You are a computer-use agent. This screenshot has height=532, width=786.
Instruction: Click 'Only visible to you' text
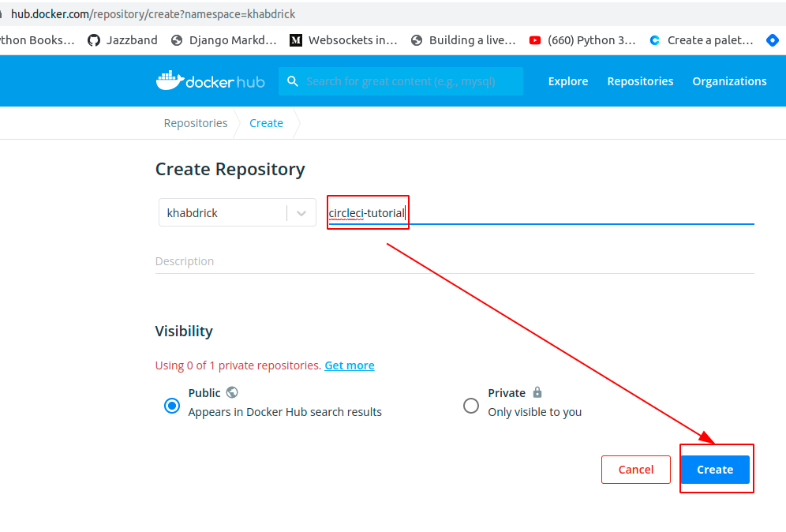(535, 412)
